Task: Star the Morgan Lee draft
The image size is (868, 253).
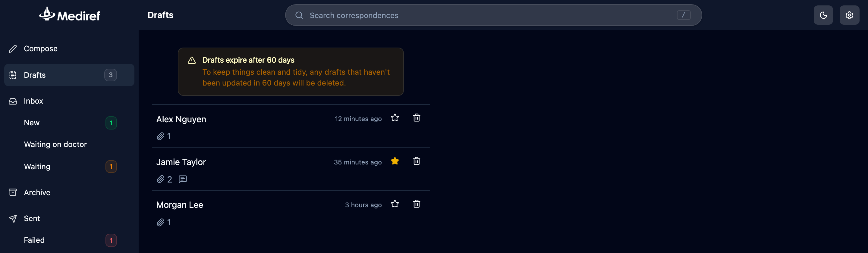Action: (395, 204)
